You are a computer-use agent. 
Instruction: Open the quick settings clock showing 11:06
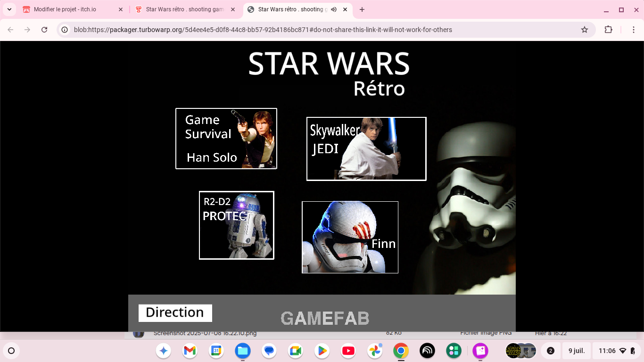click(617, 351)
